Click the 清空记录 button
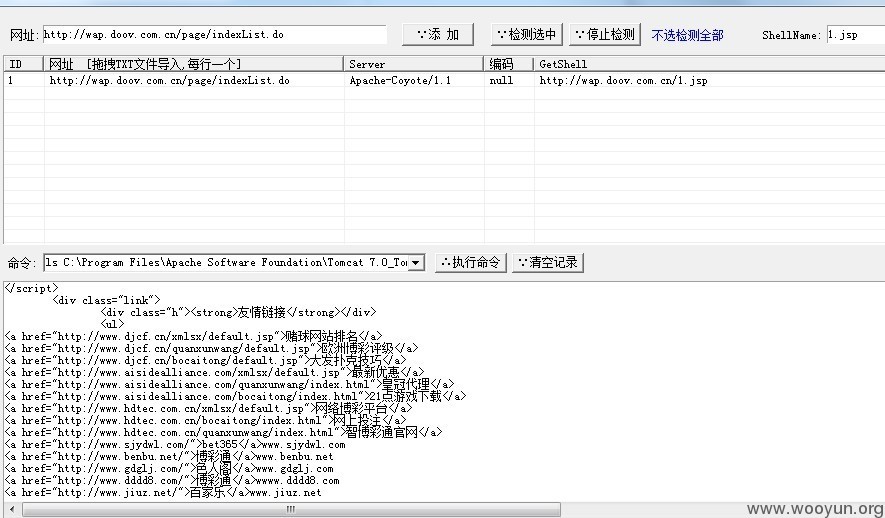The width and height of the screenshot is (885, 518). point(547,262)
